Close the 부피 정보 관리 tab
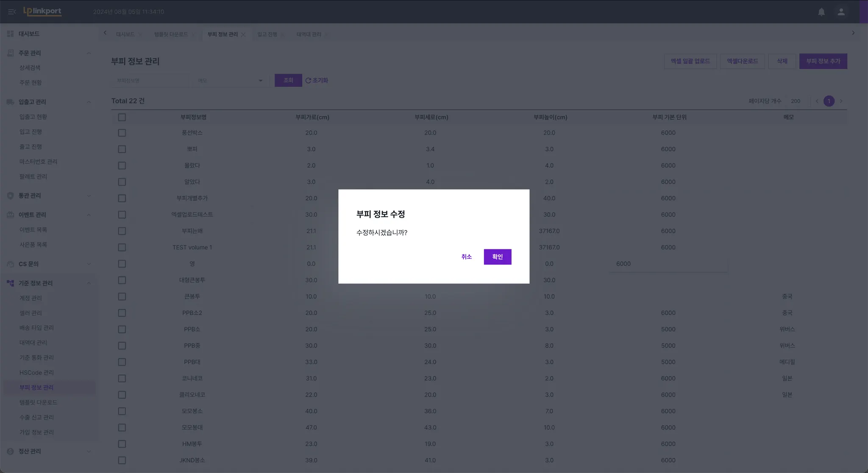The width and height of the screenshot is (868, 473). (x=243, y=34)
